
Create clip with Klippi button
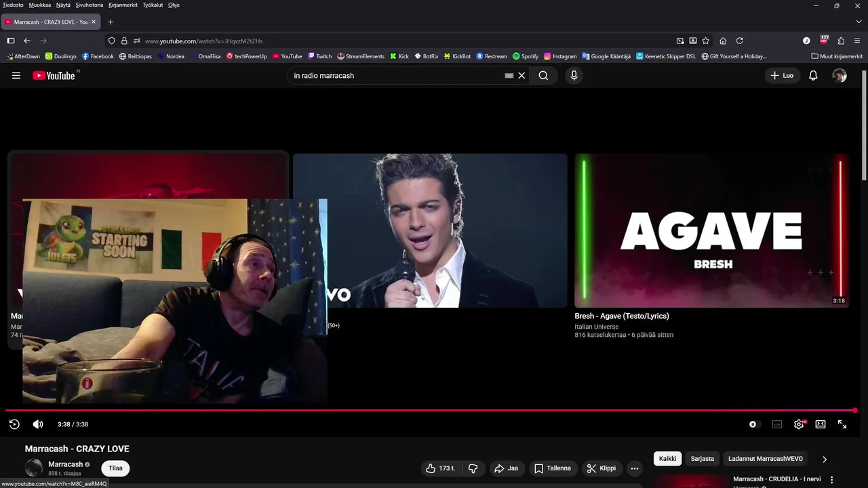click(x=601, y=468)
